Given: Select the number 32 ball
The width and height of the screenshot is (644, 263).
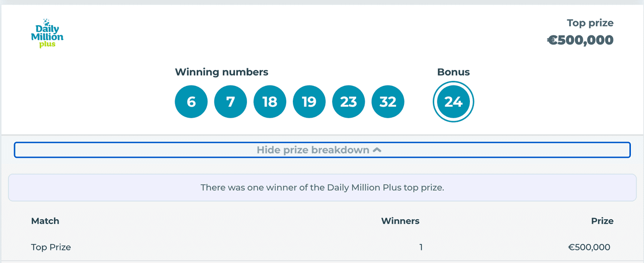Looking at the screenshot, I should (x=387, y=102).
